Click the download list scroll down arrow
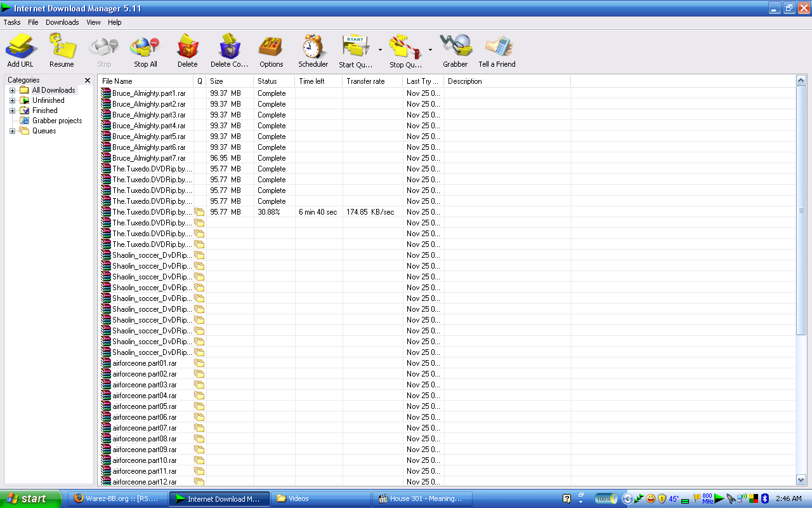The width and height of the screenshot is (812, 508). click(x=801, y=480)
